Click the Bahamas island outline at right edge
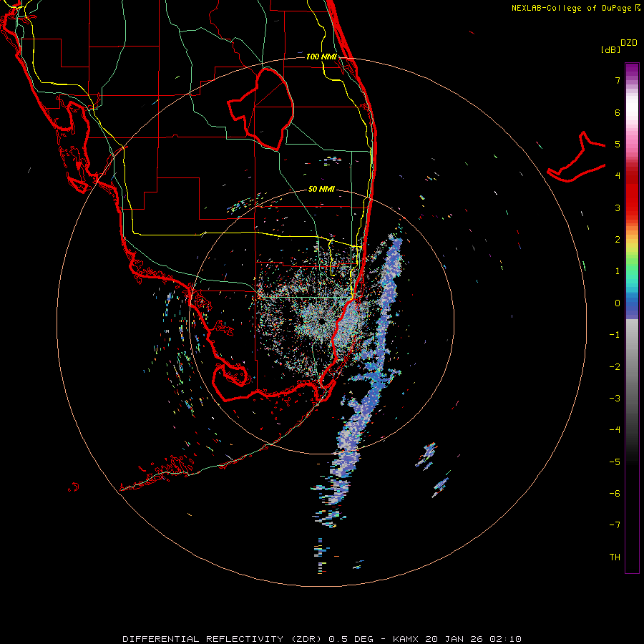Screen dimensions: 644x644 click(577, 157)
